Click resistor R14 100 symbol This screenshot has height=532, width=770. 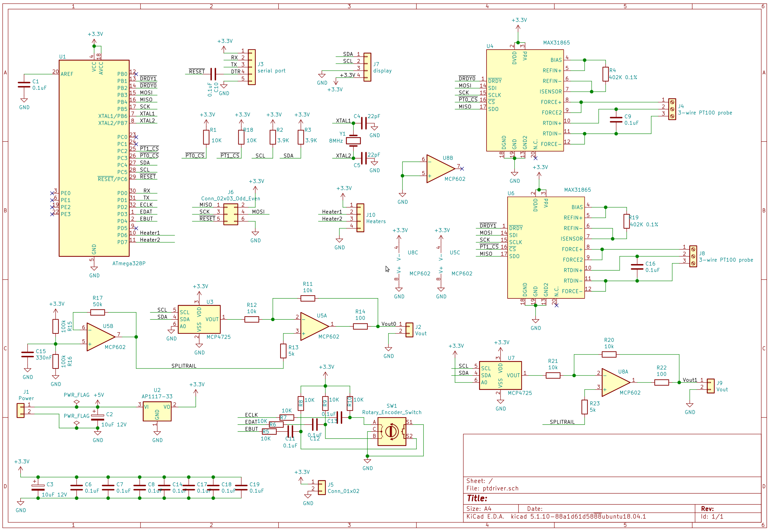pyautogui.click(x=360, y=326)
